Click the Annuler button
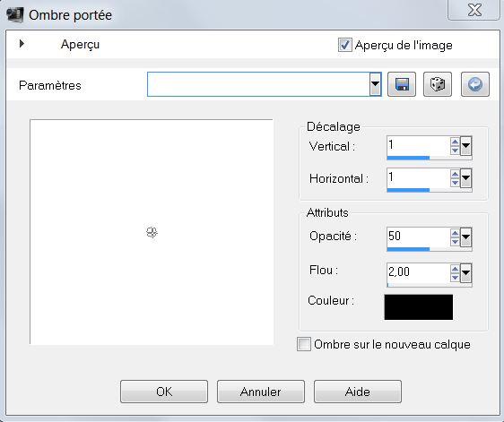The width and height of the screenshot is (504, 422). [261, 392]
